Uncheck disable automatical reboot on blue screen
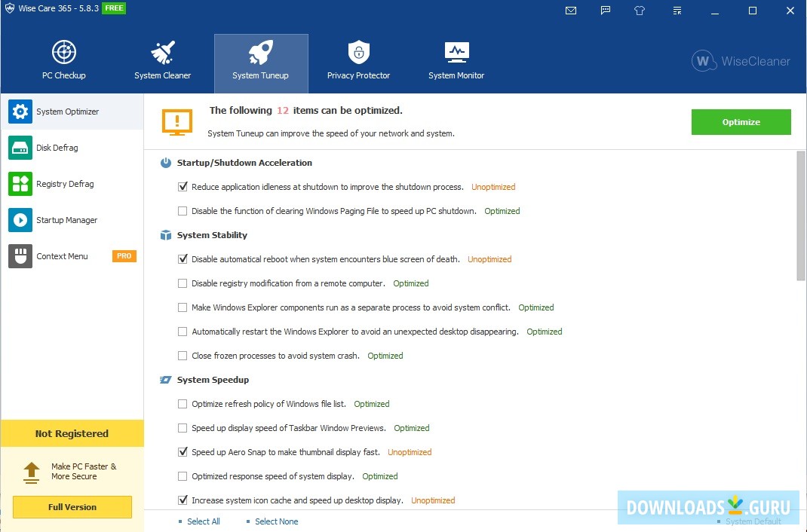The width and height of the screenshot is (807, 532). click(x=183, y=259)
